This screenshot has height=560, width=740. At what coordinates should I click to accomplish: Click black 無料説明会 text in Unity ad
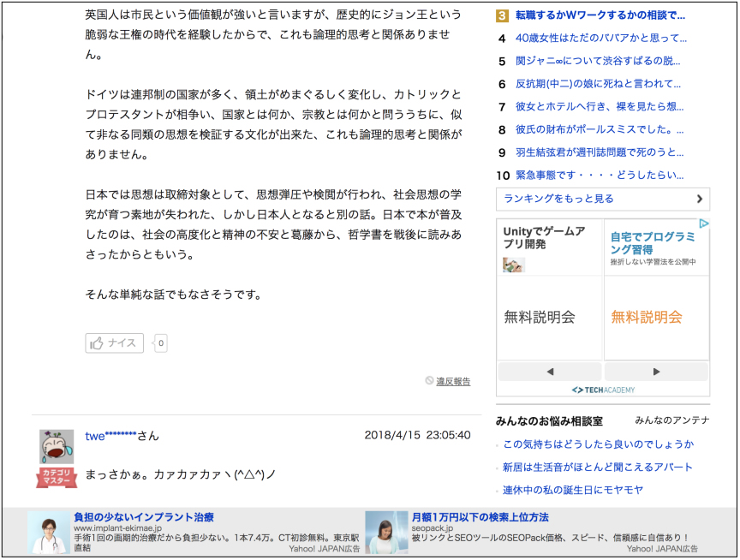point(540,317)
